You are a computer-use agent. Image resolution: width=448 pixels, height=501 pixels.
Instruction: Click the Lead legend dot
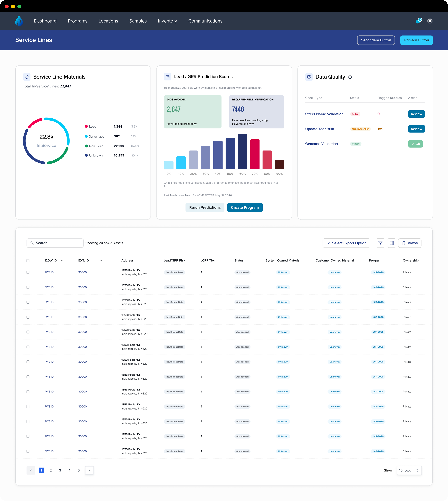point(86,126)
